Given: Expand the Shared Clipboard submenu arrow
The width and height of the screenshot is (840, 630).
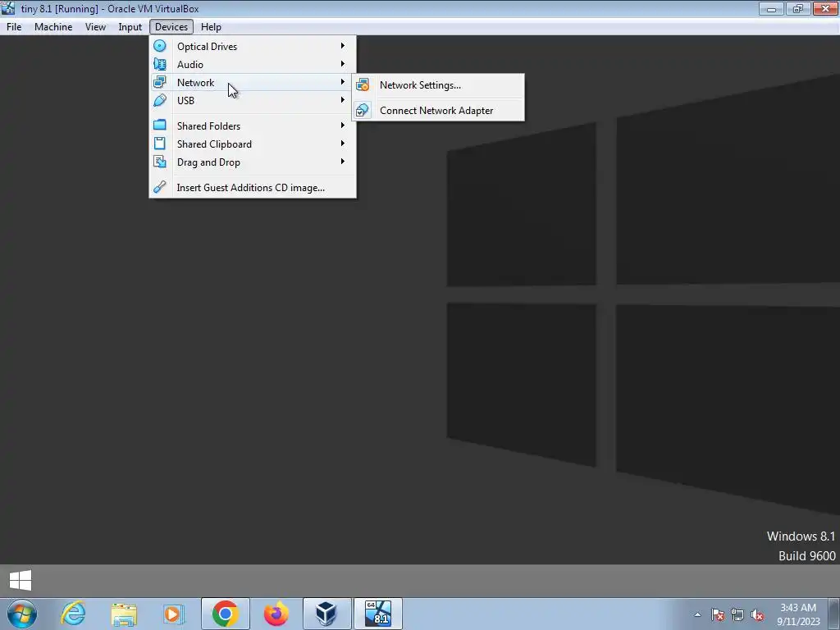Looking at the screenshot, I should coord(342,144).
